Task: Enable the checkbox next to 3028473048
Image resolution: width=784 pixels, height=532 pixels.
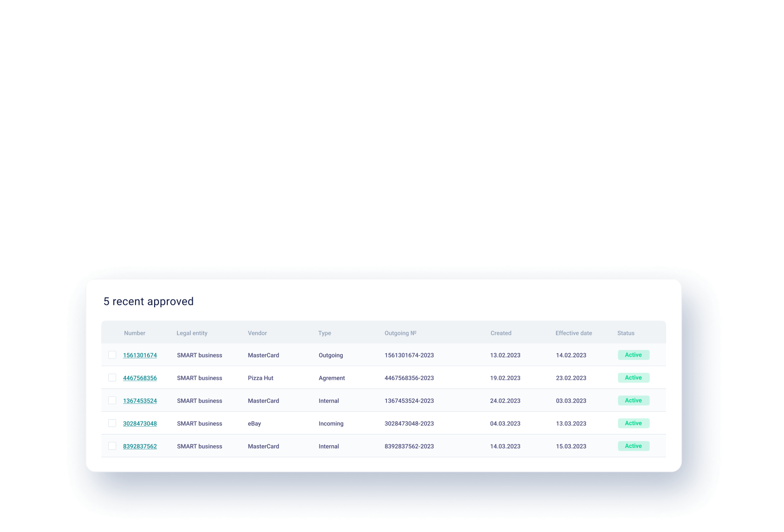Action: (x=112, y=423)
